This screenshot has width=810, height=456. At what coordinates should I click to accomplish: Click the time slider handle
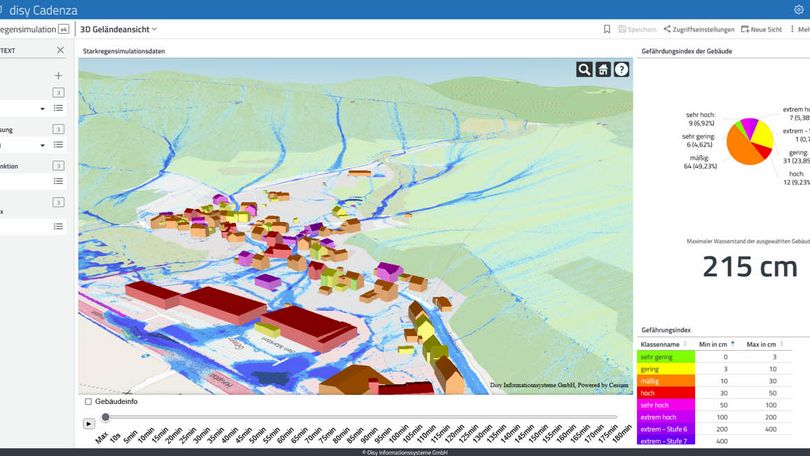coord(105,417)
